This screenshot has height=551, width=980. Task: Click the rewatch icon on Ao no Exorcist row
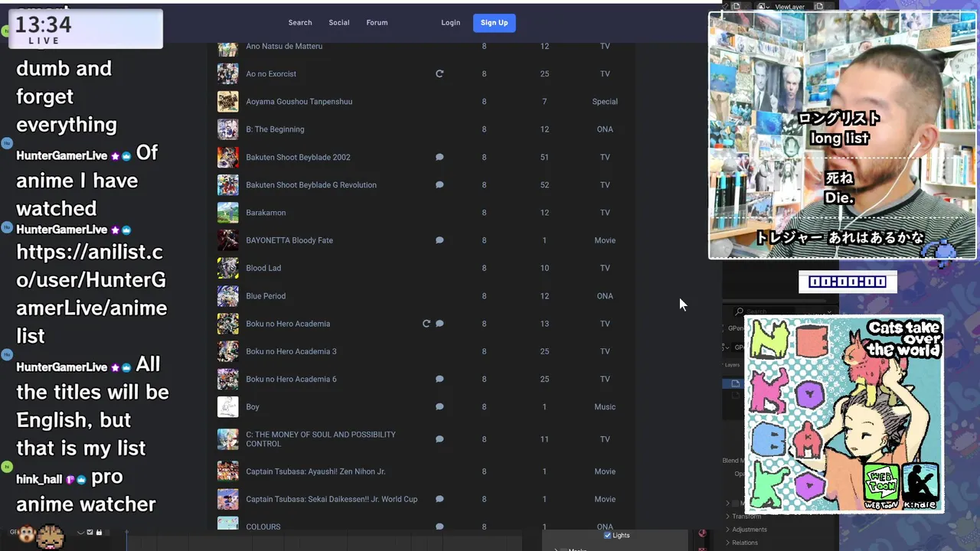439,74
